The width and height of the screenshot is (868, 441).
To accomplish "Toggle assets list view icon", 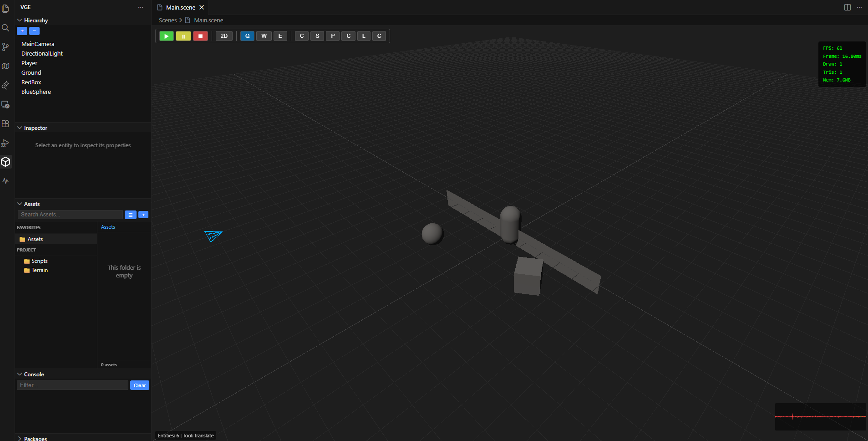I will [x=131, y=215].
